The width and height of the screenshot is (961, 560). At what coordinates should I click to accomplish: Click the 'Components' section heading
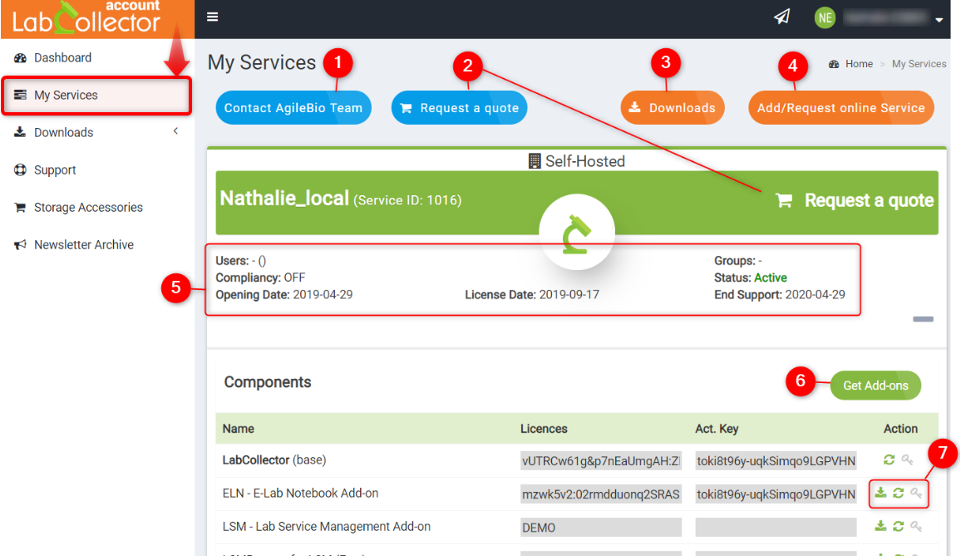coord(268,381)
